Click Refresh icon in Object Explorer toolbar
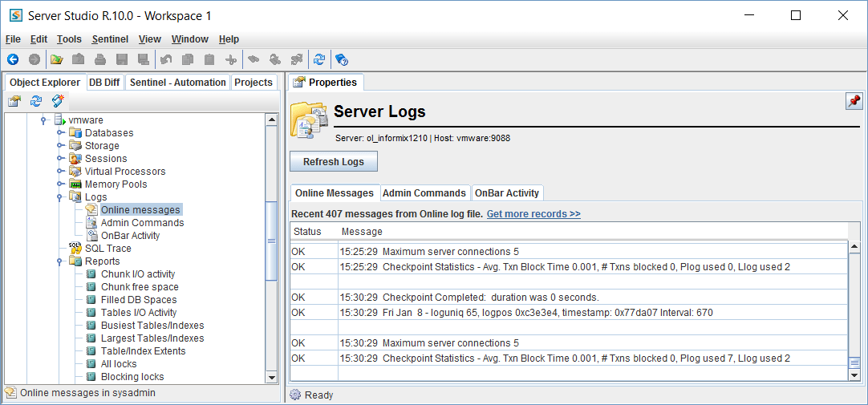Image resolution: width=868 pixels, height=405 pixels. tap(36, 101)
